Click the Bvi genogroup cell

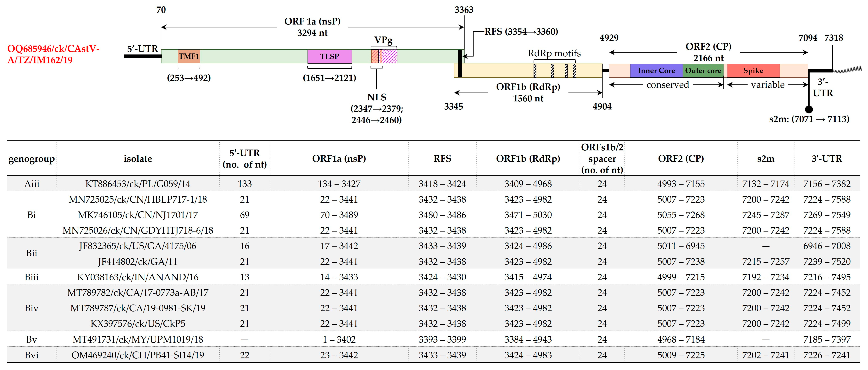click(32, 355)
